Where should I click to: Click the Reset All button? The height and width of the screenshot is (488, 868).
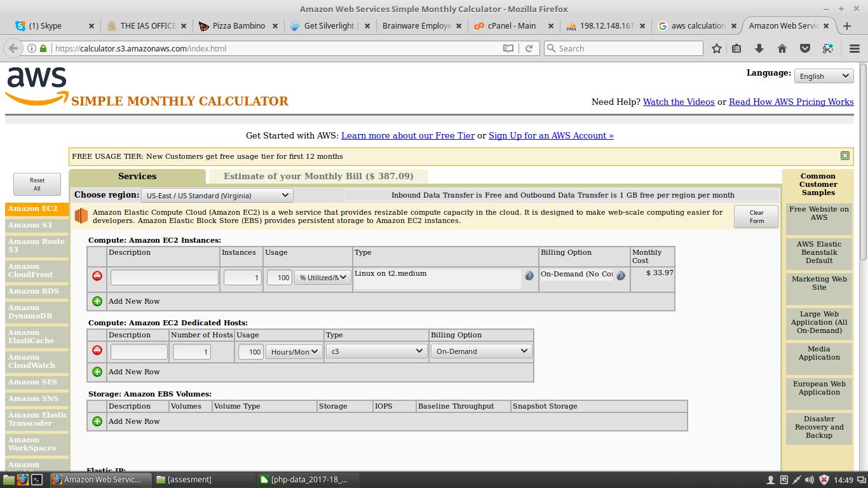pos(37,184)
